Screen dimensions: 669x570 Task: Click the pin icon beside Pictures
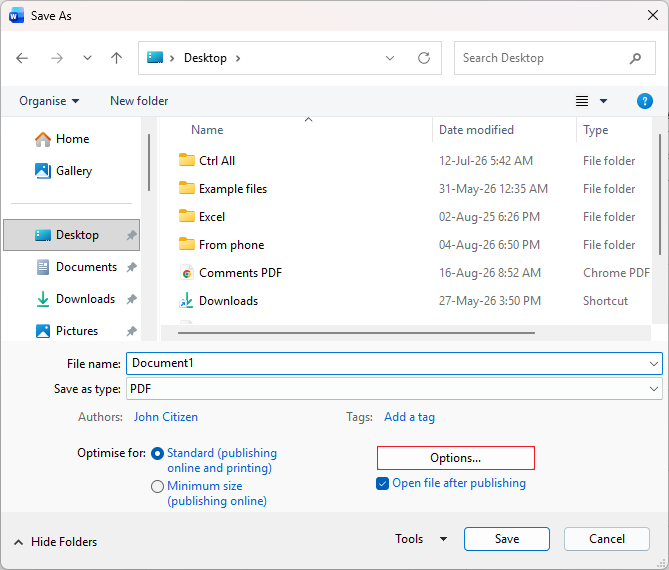point(131,331)
